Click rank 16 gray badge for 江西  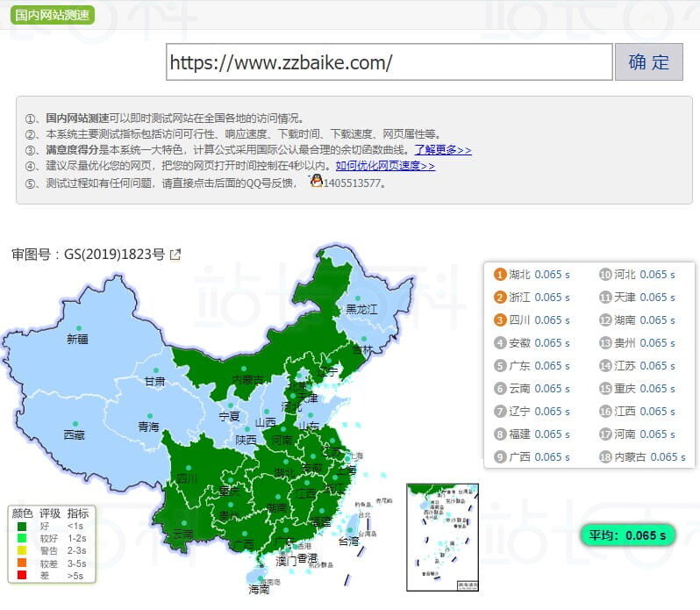(x=605, y=412)
